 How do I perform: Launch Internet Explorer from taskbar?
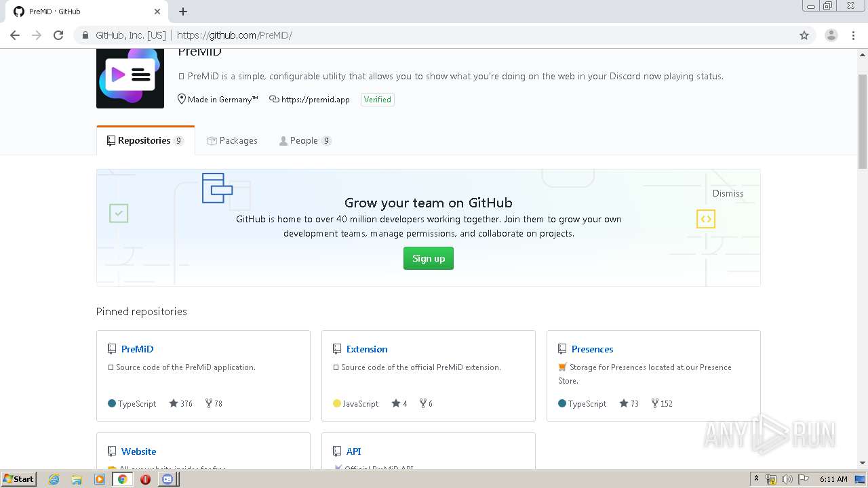(x=54, y=479)
